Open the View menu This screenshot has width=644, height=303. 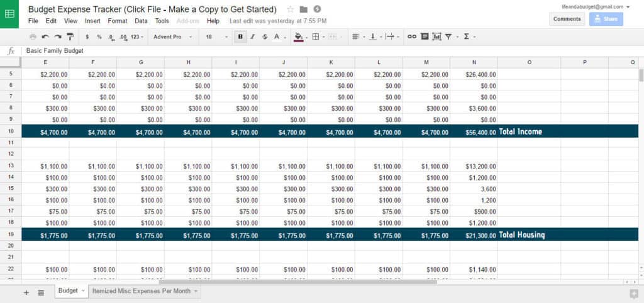pos(70,21)
